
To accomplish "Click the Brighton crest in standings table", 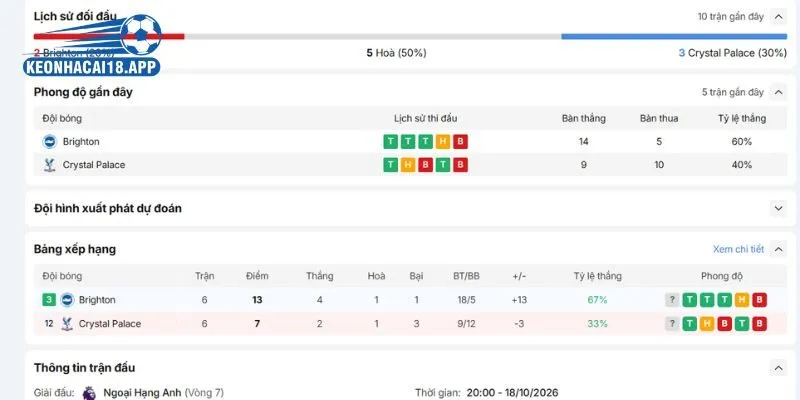I will click(x=67, y=300).
